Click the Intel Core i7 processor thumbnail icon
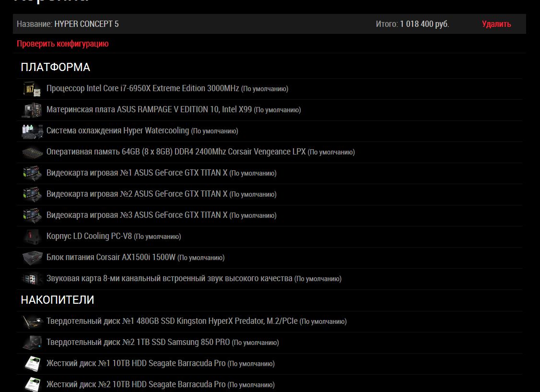 point(33,89)
